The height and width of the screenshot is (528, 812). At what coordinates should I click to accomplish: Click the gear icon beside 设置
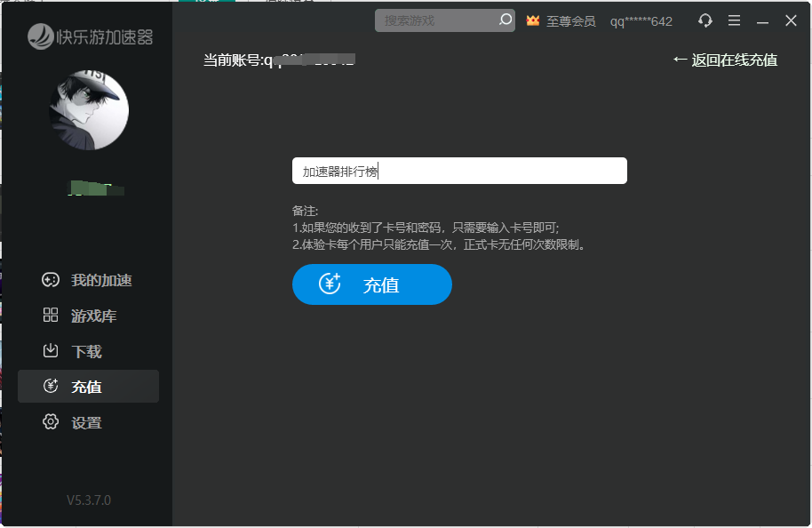pos(51,422)
